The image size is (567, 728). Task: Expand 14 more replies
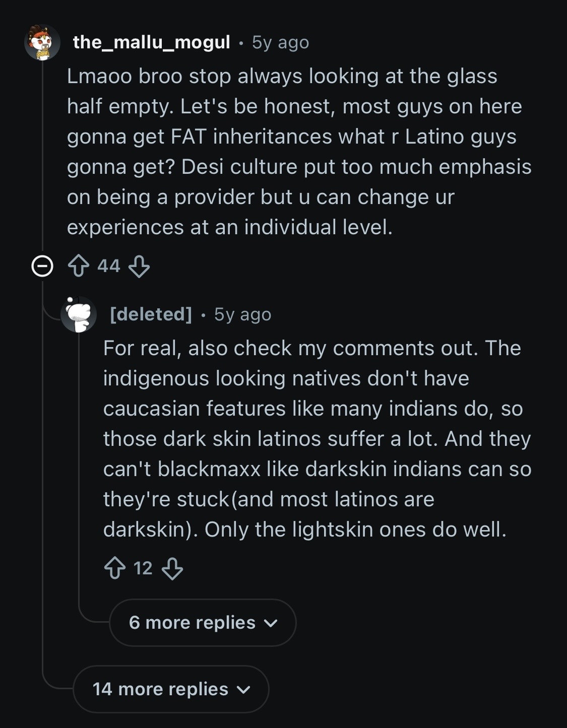point(171,689)
